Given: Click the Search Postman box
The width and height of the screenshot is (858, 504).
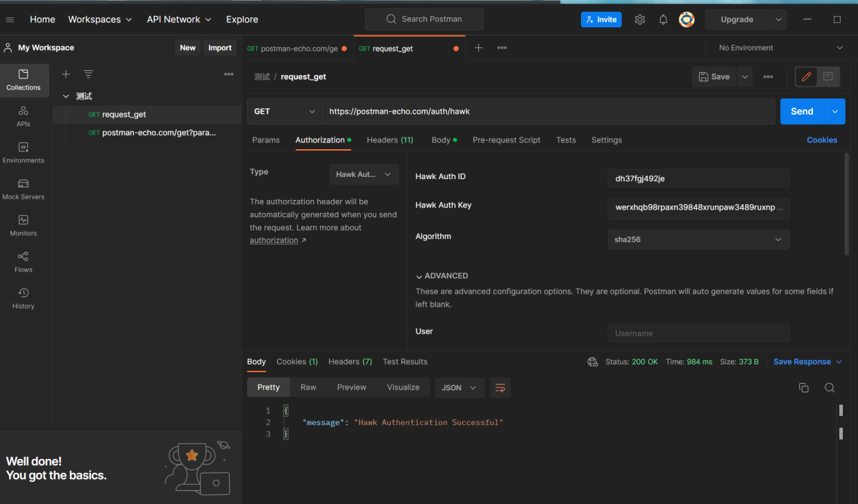Looking at the screenshot, I should tap(424, 19).
